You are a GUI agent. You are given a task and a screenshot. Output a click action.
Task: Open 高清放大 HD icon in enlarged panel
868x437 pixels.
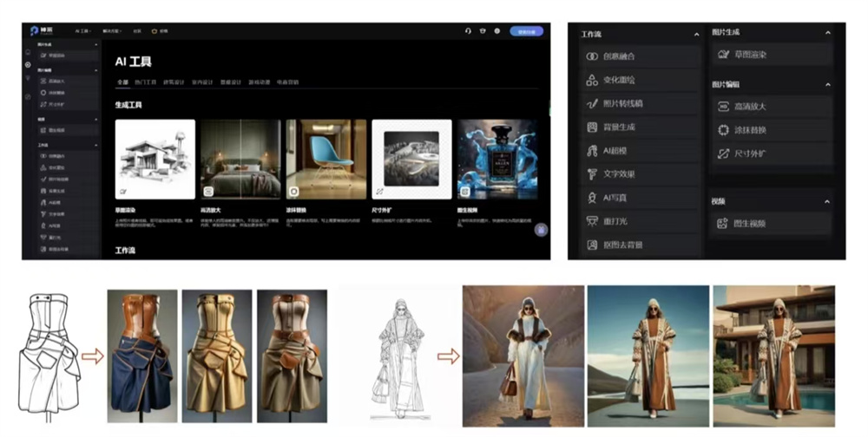click(x=724, y=107)
